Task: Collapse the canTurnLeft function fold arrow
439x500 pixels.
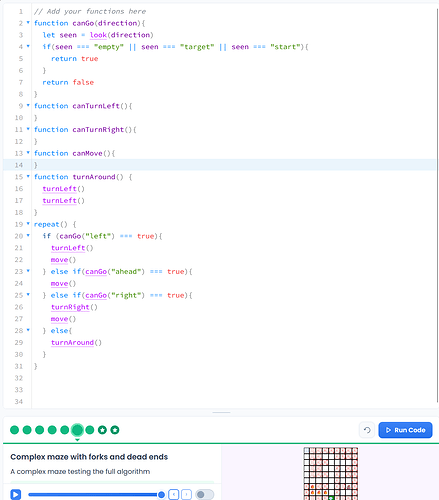Action: [28, 105]
